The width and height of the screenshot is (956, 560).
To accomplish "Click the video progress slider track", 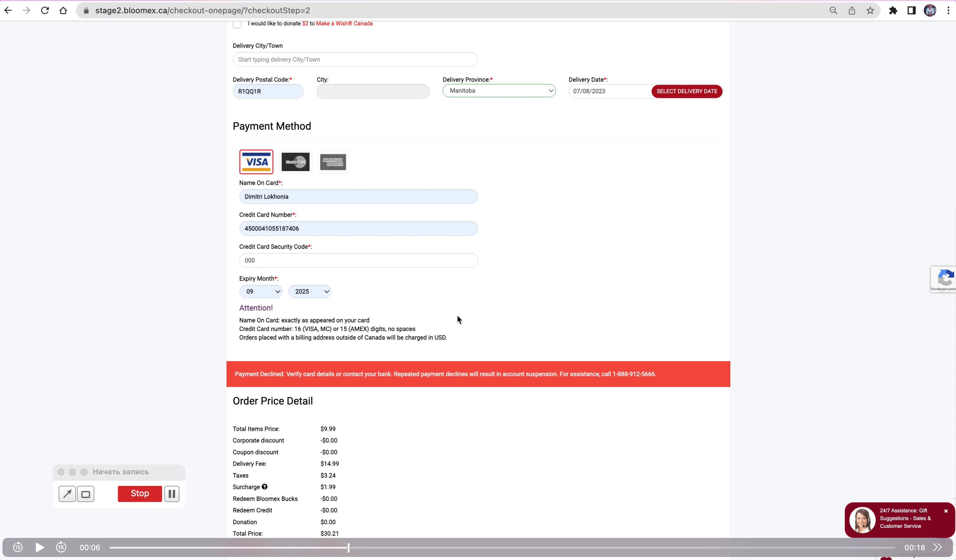I will coord(502,547).
